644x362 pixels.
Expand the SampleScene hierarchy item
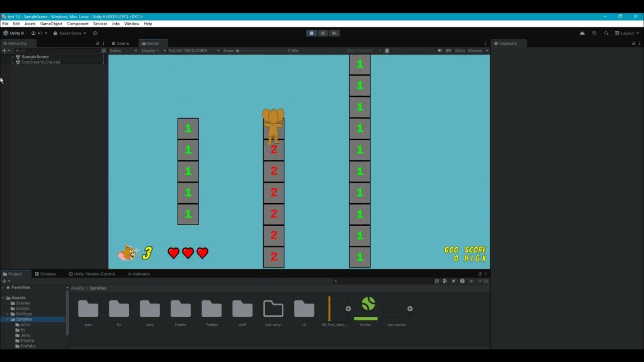pos(13,57)
